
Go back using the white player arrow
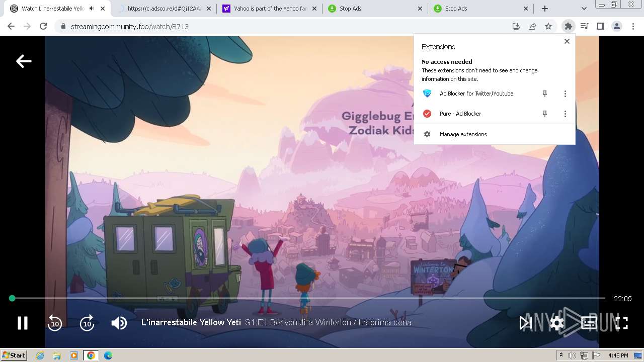point(24,61)
